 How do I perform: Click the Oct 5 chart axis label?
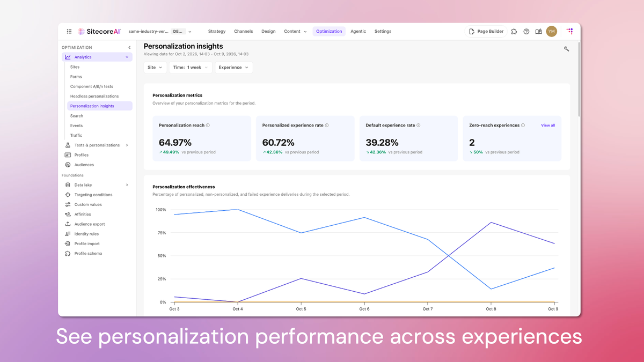click(301, 309)
